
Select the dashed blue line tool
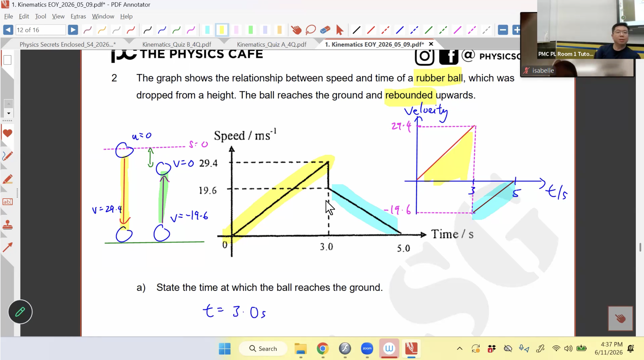point(414,30)
